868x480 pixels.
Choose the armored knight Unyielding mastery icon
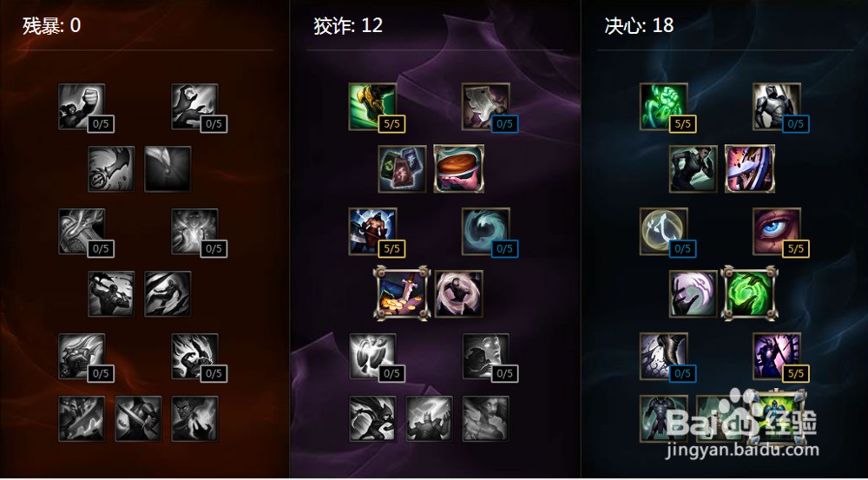777,107
